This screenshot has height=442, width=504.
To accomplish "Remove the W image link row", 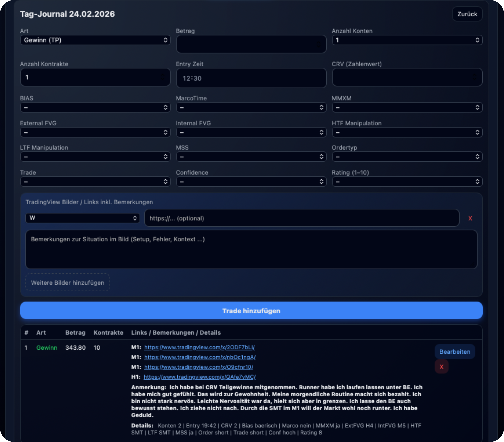I will point(470,218).
